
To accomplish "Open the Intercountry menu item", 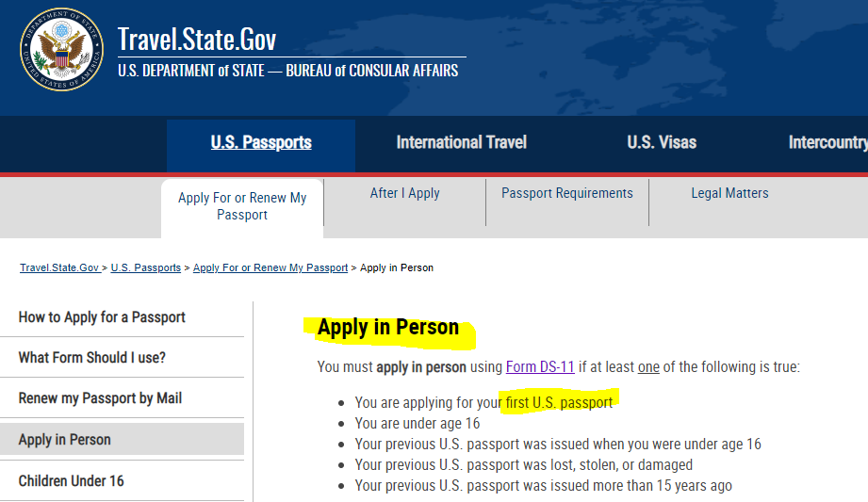I will (828, 143).
